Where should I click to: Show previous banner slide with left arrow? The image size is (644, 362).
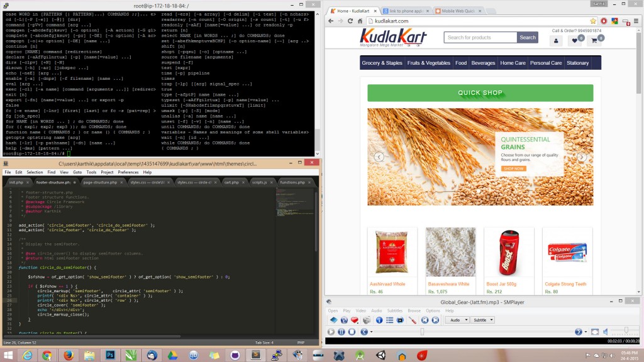pyautogui.click(x=379, y=156)
